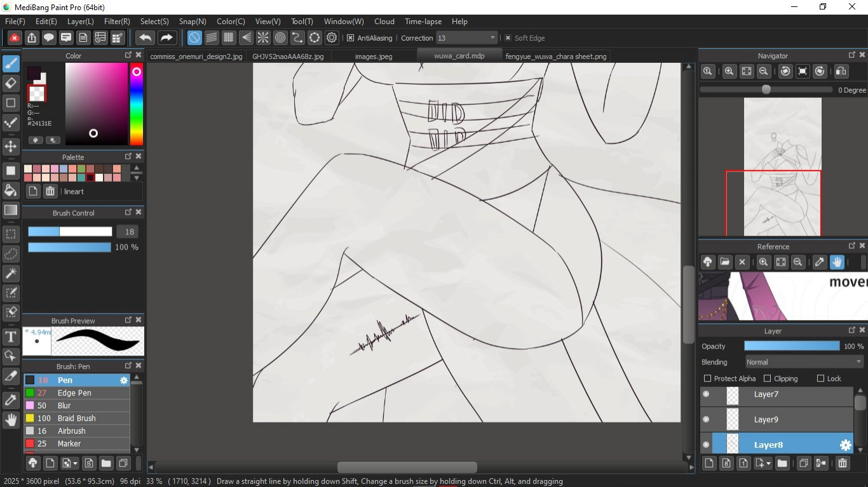Select the Bucket fill tool
The image size is (868, 487).
[11, 190]
